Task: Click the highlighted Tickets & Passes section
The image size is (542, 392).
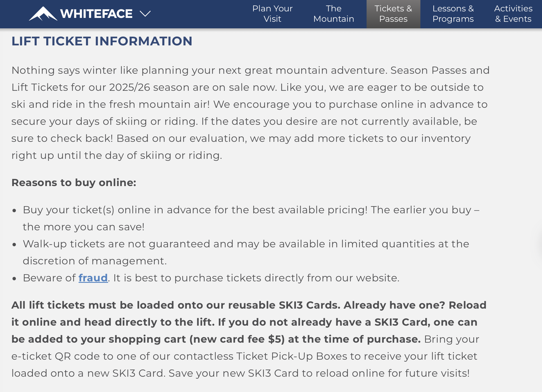Action: click(393, 14)
